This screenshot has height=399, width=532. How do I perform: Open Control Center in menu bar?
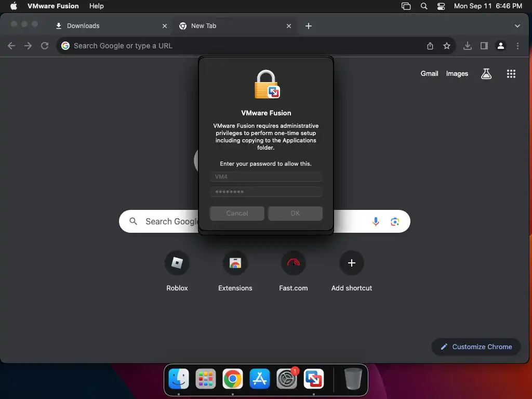point(441,6)
